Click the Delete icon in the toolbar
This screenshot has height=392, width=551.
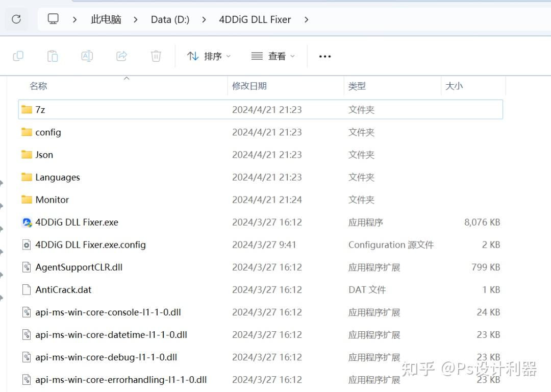pos(156,56)
